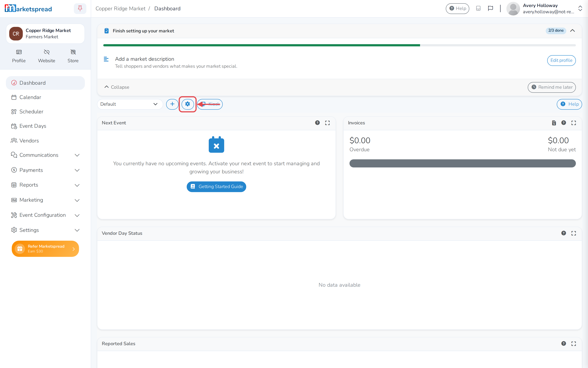Click Refer Marketspread banner
Viewport: 588px width, 368px height.
coord(45,249)
